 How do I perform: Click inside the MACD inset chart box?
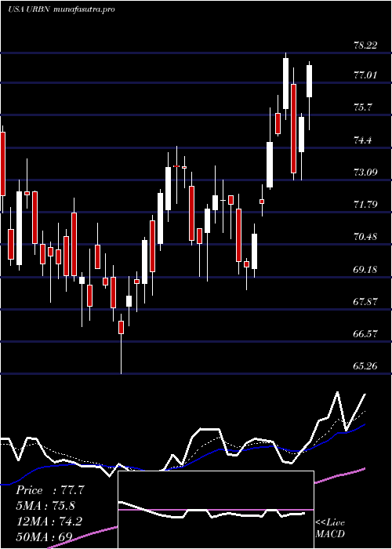pos(216,510)
